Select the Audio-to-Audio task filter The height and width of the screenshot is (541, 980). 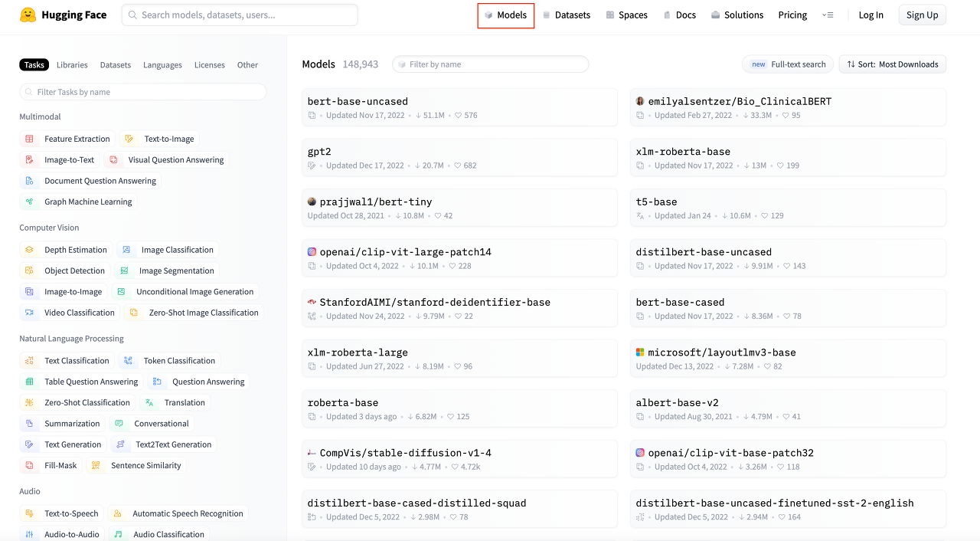(62, 534)
